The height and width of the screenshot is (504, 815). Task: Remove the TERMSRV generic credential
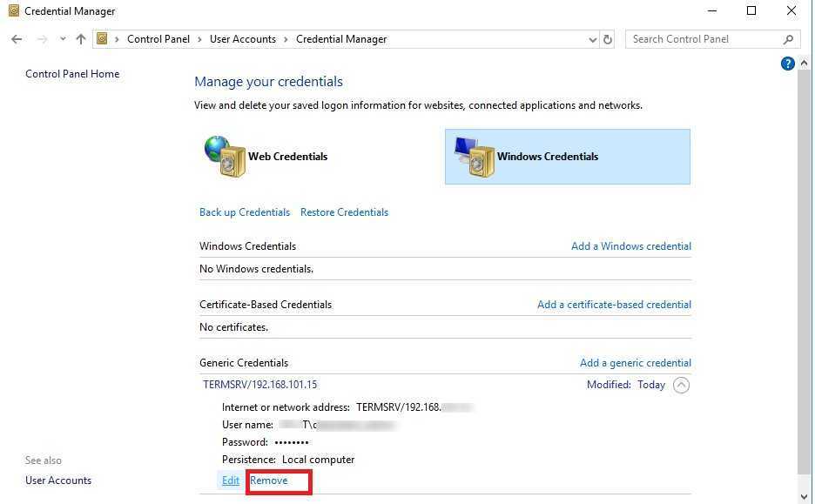pyautogui.click(x=268, y=480)
